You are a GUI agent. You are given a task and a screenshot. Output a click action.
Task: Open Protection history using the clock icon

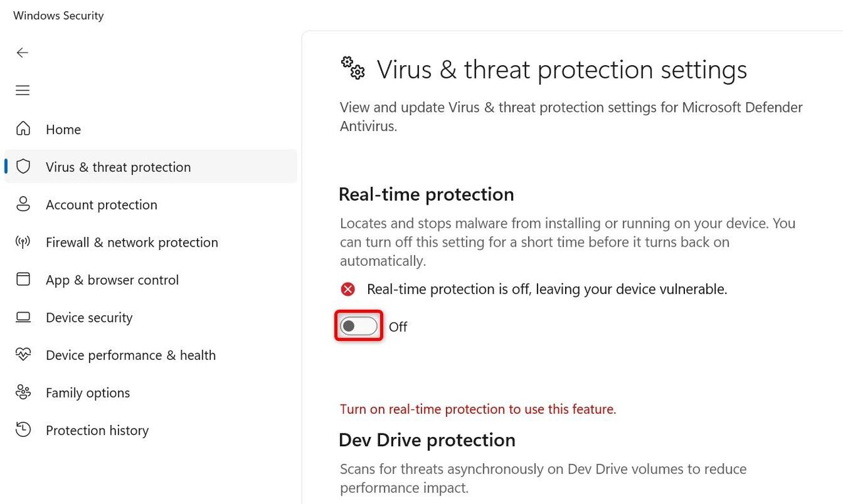23,430
